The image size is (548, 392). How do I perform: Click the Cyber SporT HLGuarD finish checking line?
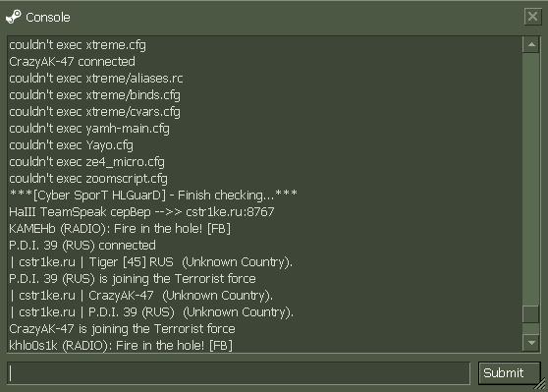[x=153, y=196]
